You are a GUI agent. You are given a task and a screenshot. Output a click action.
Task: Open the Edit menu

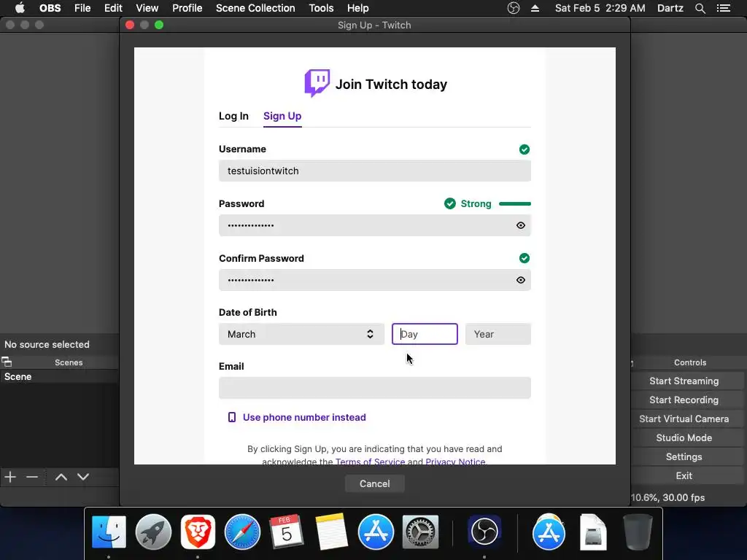(x=113, y=8)
